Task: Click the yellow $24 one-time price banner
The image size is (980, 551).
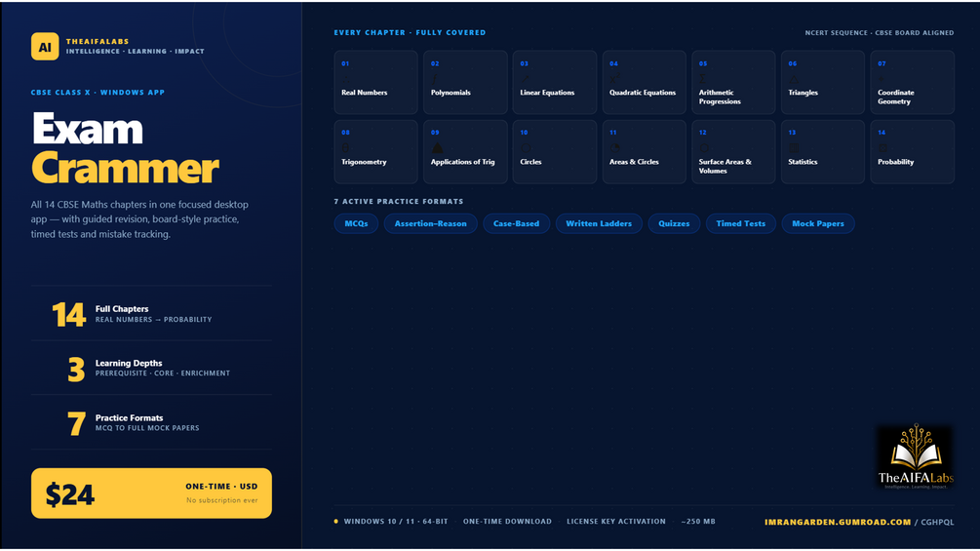Action: click(x=151, y=493)
